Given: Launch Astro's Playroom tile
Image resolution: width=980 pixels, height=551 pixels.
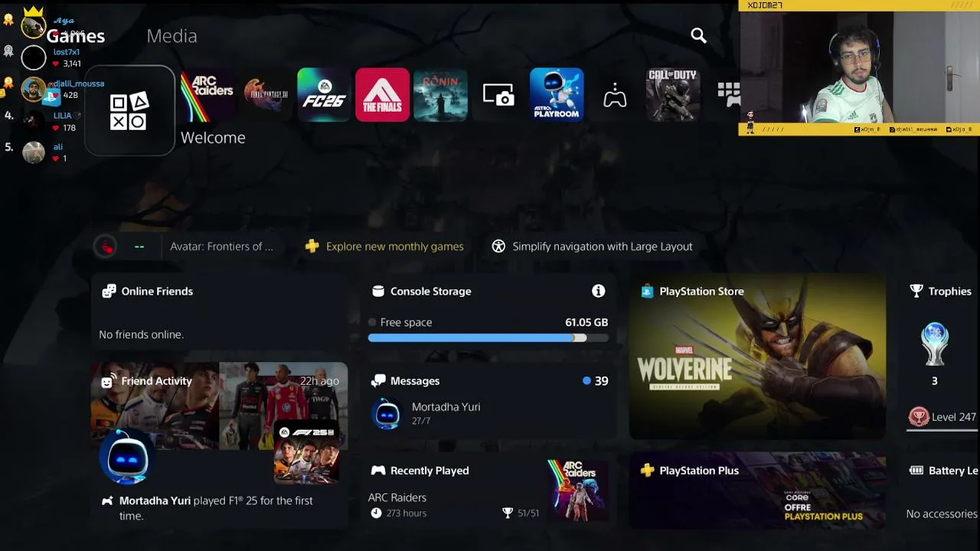Looking at the screenshot, I should click(x=557, y=95).
